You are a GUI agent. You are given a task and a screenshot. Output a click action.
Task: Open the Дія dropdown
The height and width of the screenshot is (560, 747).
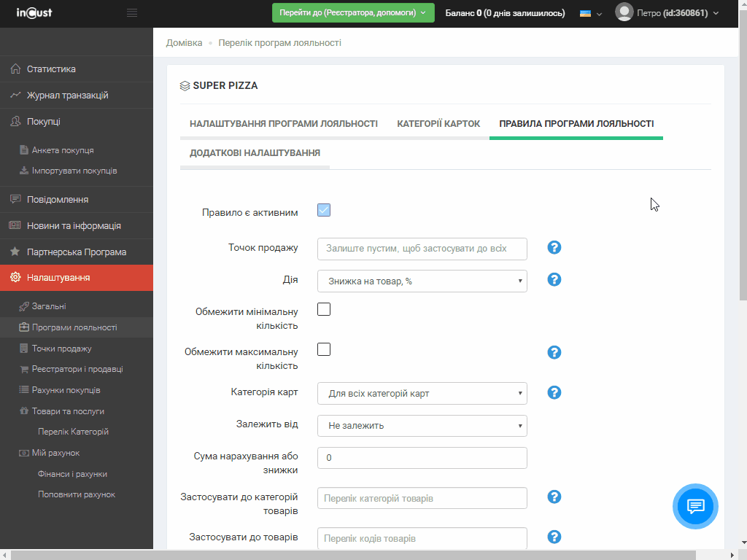coord(422,281)
